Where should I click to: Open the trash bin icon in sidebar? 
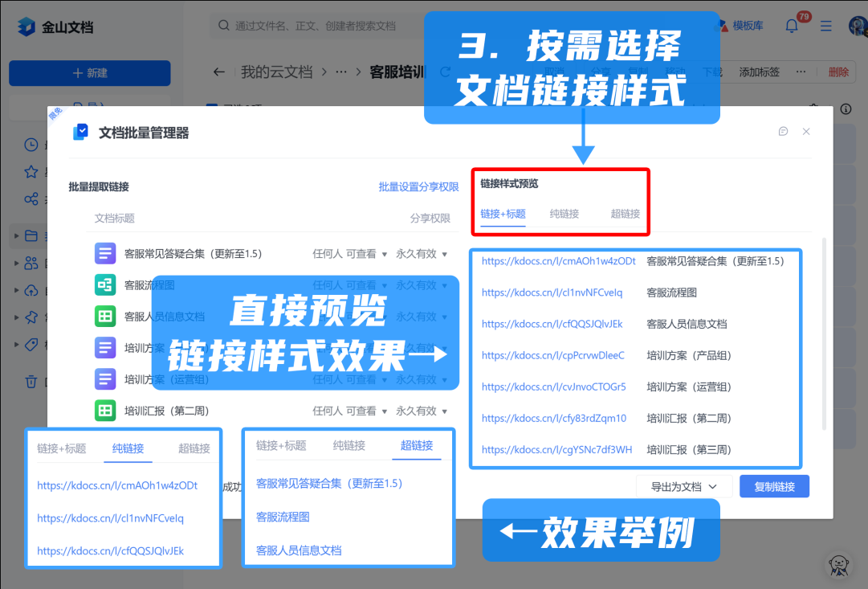click(x=31, y=381)
